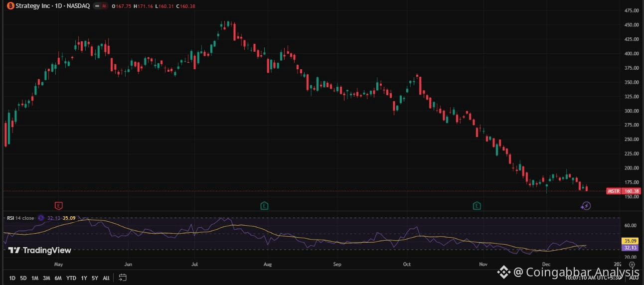644x285 pixels.
Task: Open the red earnings marker near May
Action: coord(59,205)
